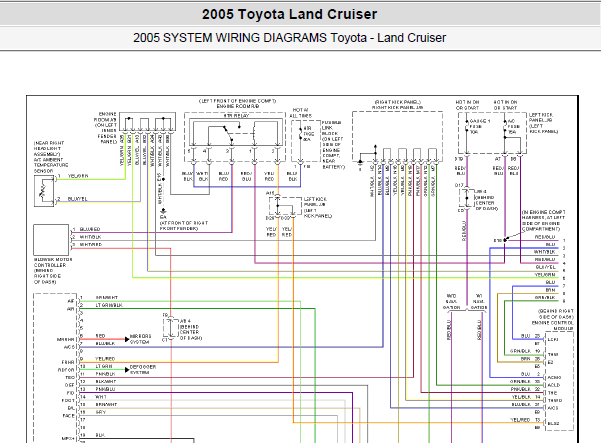
Task: Click the A/C FUSE 15A label
Action: point(514,126)
